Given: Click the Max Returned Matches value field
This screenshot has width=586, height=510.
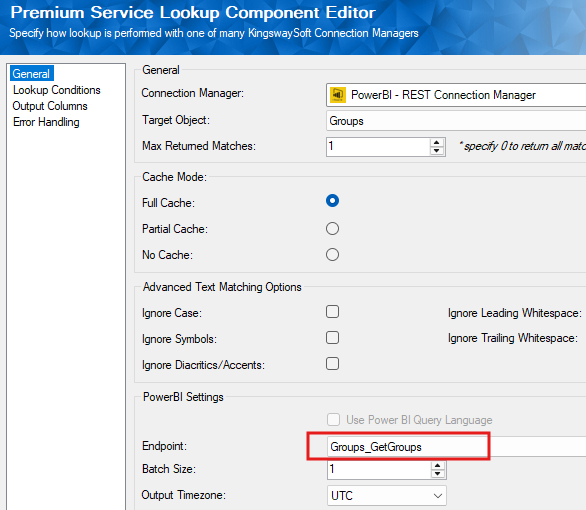Looking at the screenshot, I should (x=377, y=146).
